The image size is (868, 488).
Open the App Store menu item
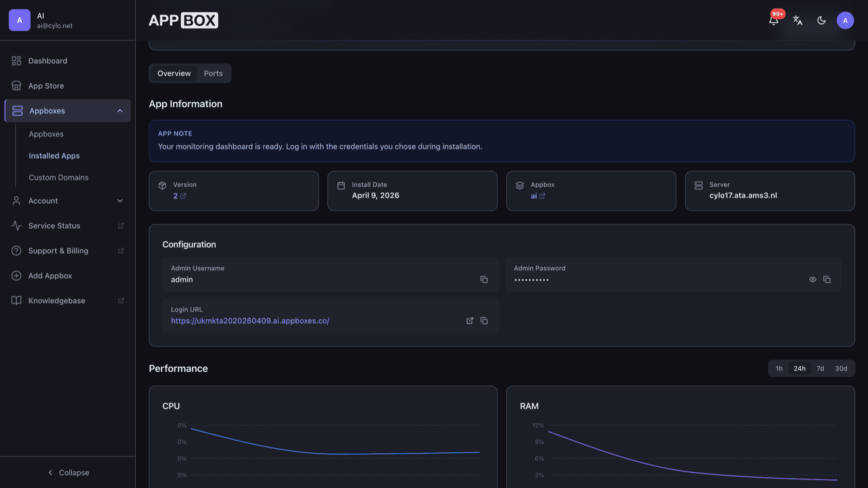pos(67,85)
